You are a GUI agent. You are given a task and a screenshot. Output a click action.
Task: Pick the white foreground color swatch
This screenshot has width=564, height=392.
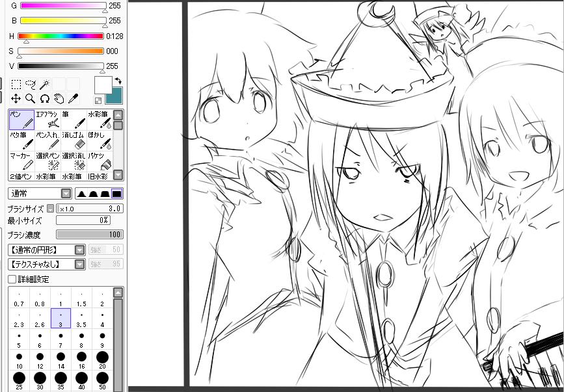[103, 85]
